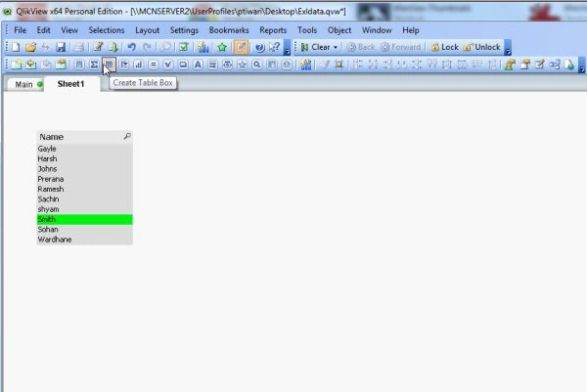Click the New document icon
587x392 pixels.
[16, 47]
